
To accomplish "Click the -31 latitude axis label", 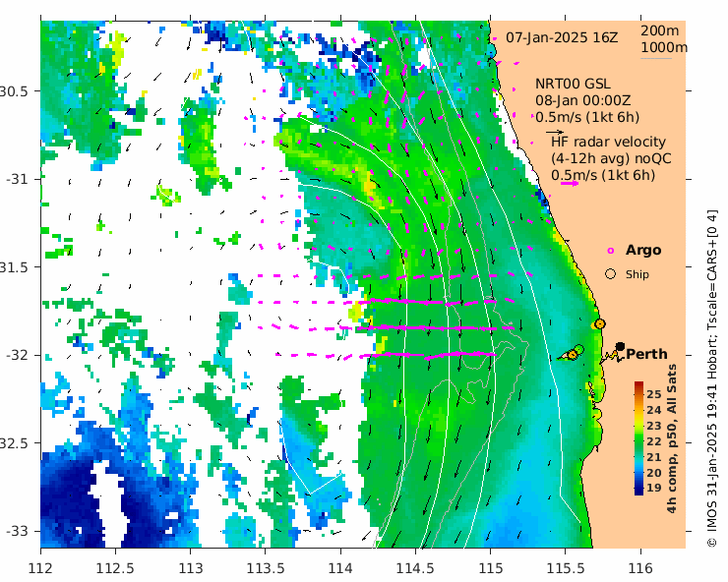I will pyautogui.click(x=17, y=179).
